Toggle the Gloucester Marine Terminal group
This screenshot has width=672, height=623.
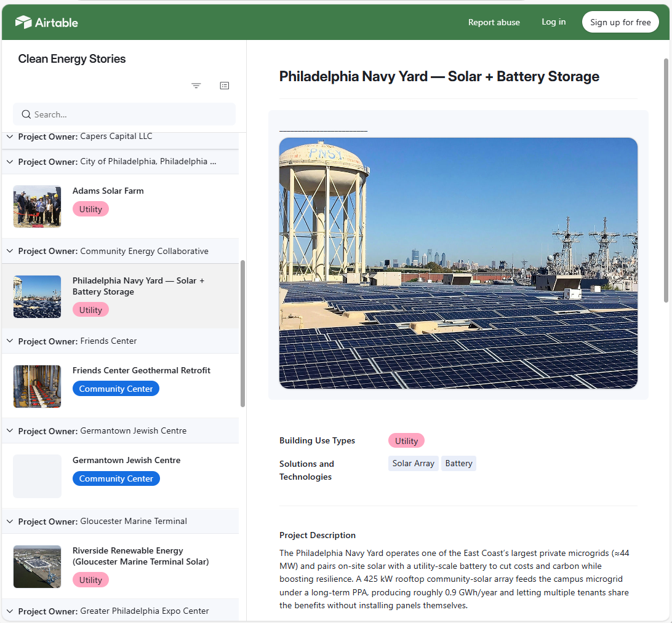[x=10, y=522]
